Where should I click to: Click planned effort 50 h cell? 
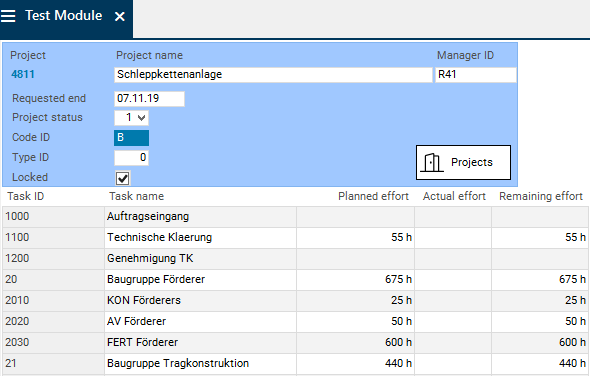click(356, 322)
